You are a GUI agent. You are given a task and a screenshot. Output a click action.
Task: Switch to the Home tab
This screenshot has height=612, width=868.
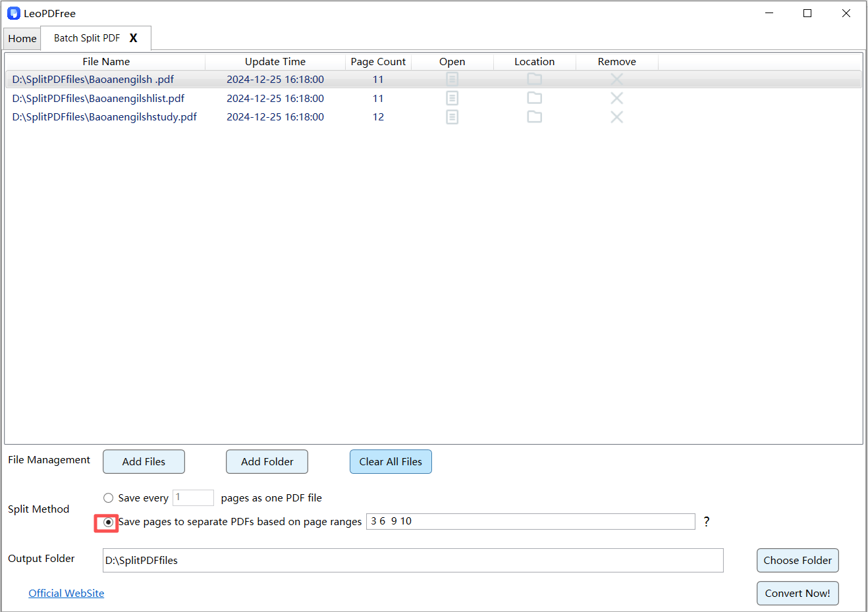(x=22, y=39)
